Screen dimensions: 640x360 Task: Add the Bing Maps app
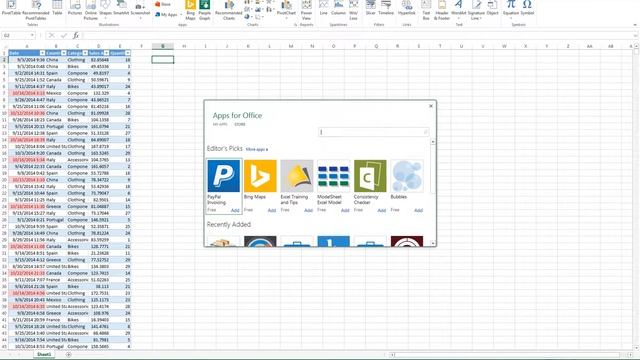click(x=272, y=211)
